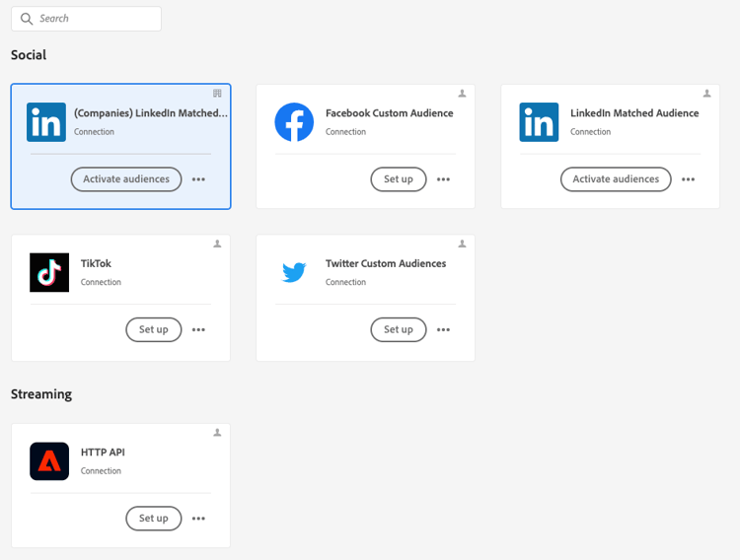Viewport: 740px width, 560px height.
Task: Click the TikTok logo icon
Action: [49, 273]
